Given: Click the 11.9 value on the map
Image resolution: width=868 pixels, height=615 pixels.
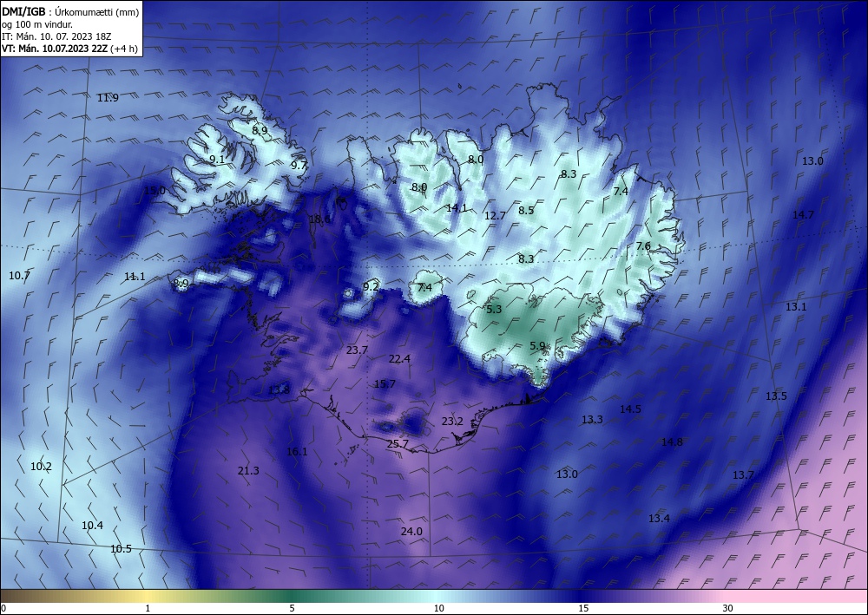Looking at the screenshot, I should coord(108,98).
